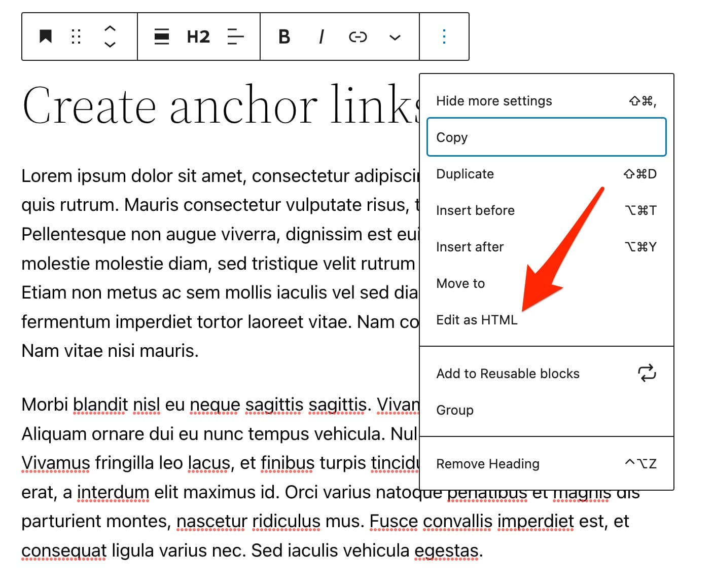
Task: Click the text line 'Nam vitae nisi mauris.'
Action: (x=110, y=350)
